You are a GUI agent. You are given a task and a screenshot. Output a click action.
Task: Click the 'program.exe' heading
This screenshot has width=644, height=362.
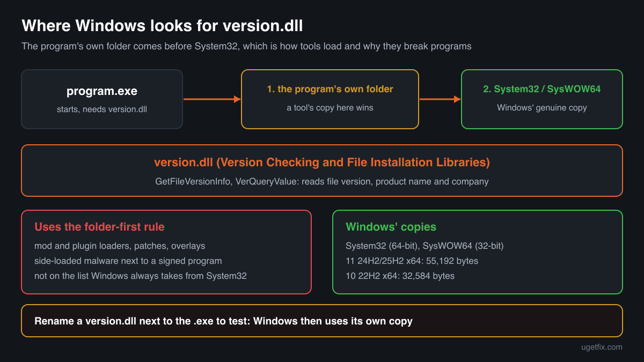[x=102, y=92]
